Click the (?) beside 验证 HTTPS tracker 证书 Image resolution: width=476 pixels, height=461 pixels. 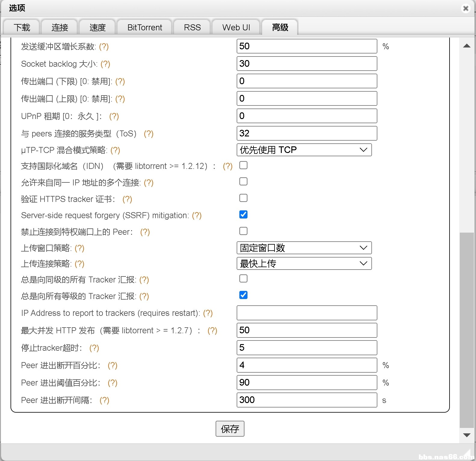127,199
